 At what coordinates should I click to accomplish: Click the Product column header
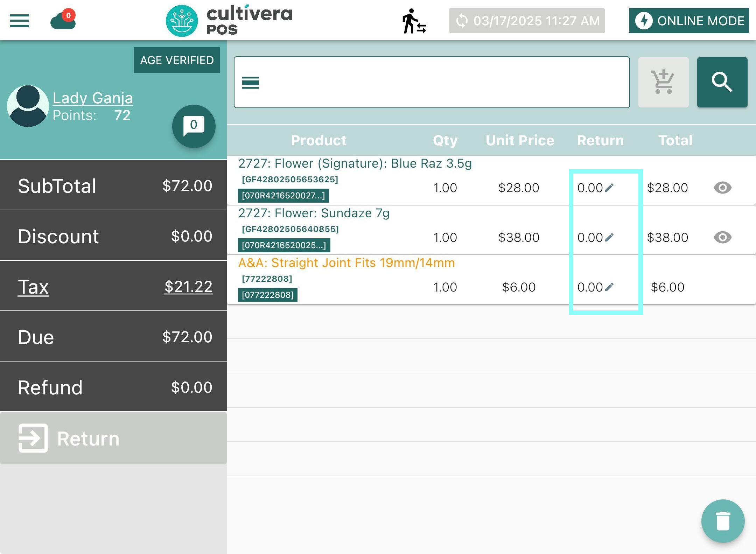318,140
